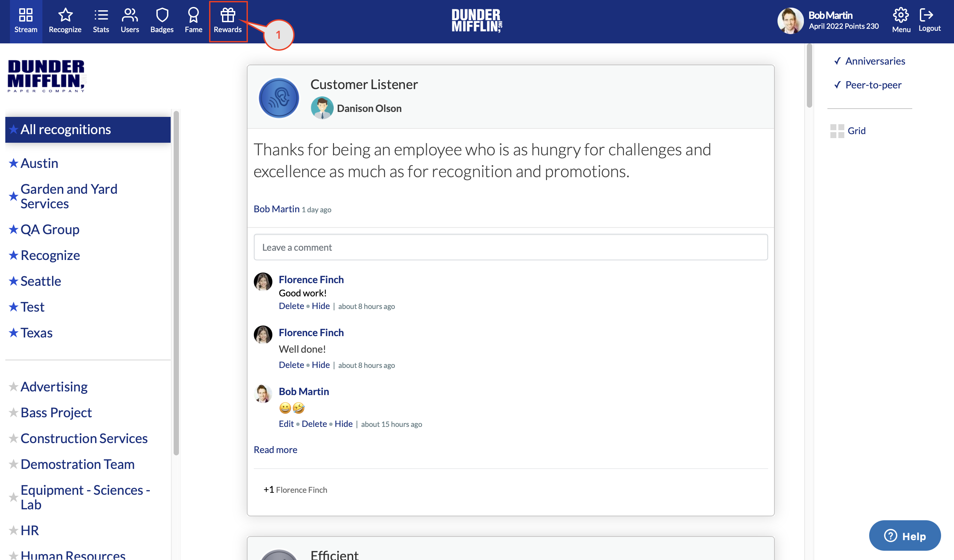954x560 pixels.
Task: Toggle the Peer-to-peer filter
Action: tap(868, 85)
